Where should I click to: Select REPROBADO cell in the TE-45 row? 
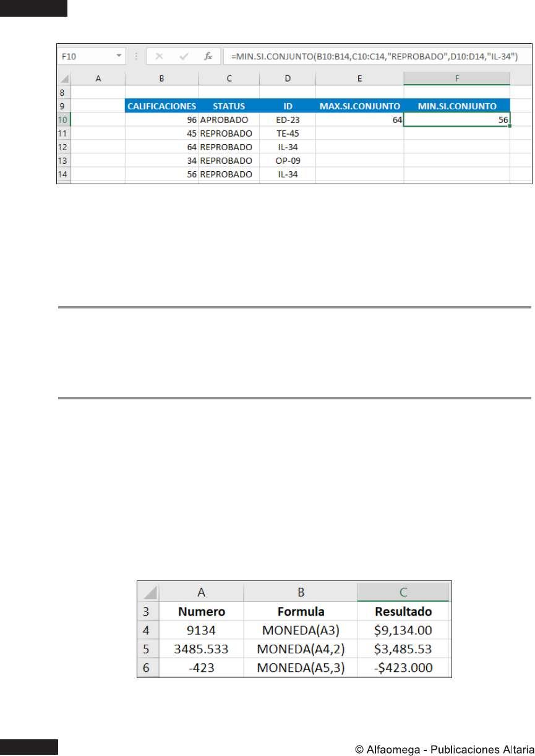pos(229,134)
